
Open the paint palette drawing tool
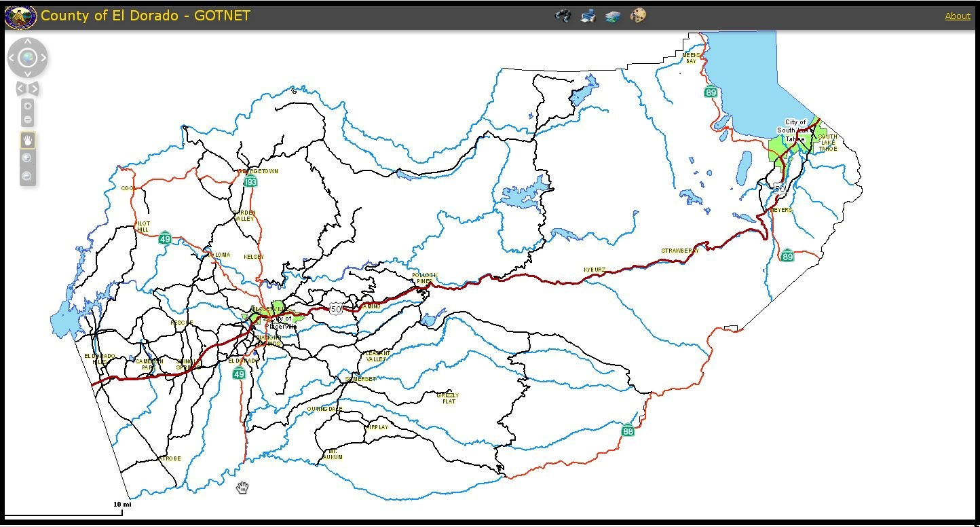638,16
